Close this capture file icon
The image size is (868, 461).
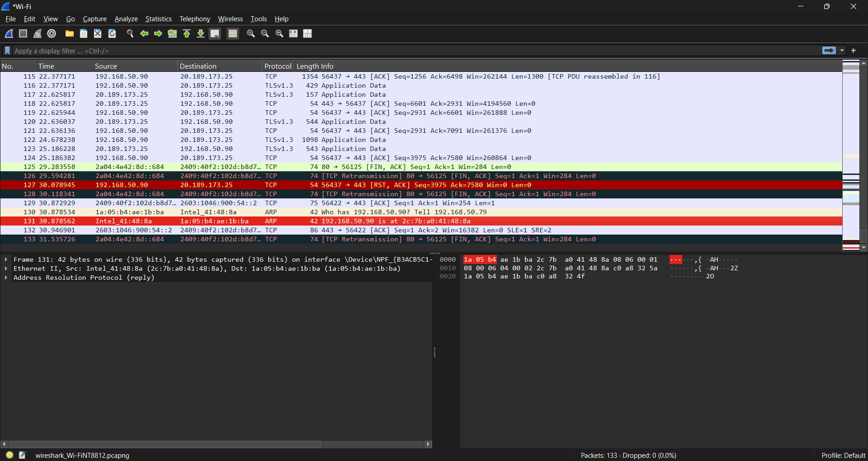tap(98, 33)
